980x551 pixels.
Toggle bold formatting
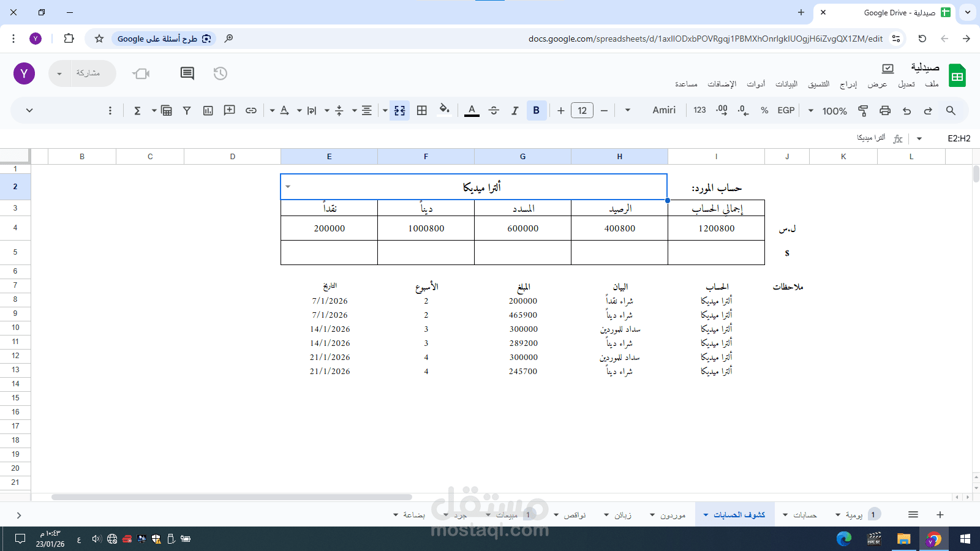tap(536, 111)
